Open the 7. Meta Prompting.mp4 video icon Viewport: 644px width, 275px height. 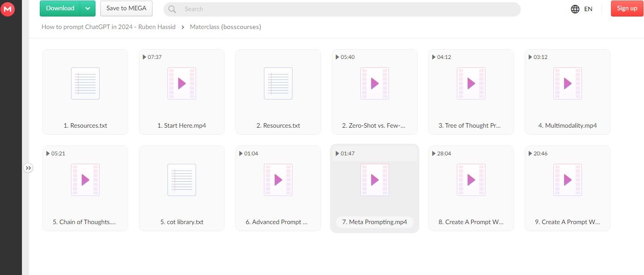tap(375, 180)
